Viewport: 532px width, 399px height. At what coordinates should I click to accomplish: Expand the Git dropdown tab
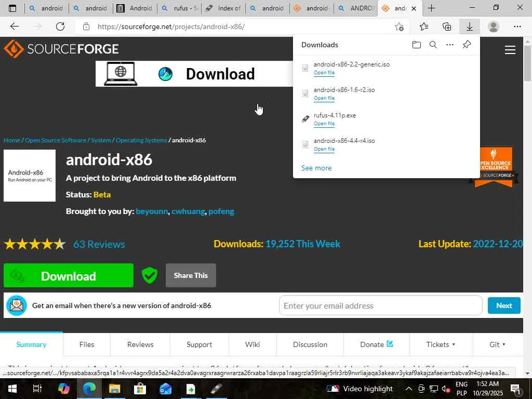pyautogui.click(x=497, y=344)
